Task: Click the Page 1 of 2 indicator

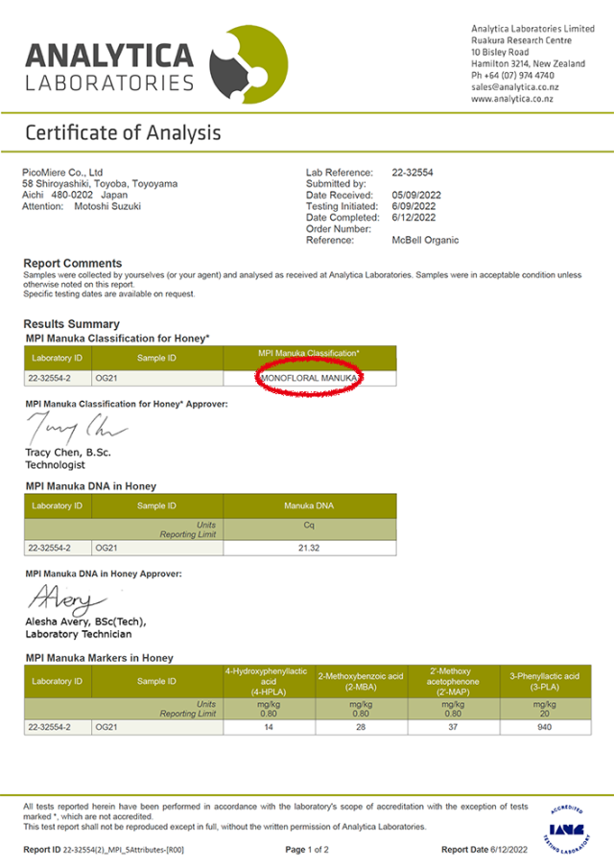Action: [x=307, y=850]
